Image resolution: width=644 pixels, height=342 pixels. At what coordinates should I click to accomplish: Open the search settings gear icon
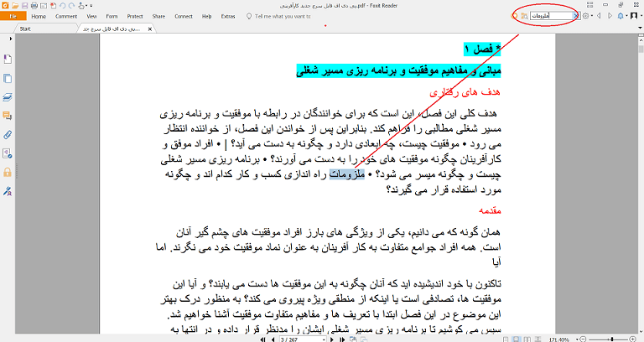pyautogui.click(x=585, y=16)
